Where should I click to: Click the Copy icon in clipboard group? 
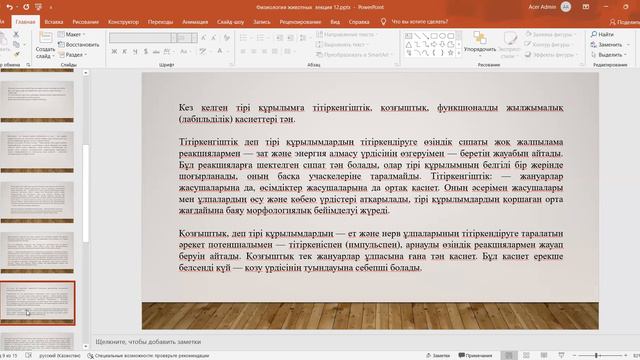point(16,44)
